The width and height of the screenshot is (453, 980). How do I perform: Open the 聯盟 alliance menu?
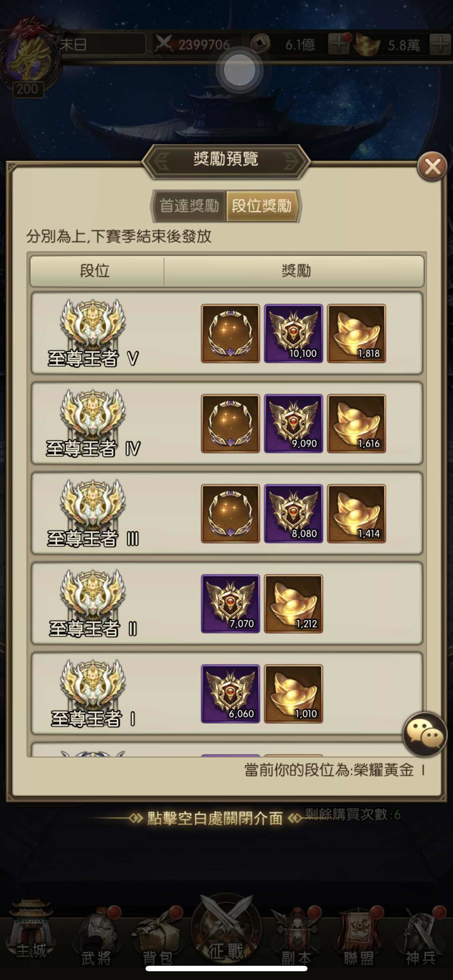359,936
